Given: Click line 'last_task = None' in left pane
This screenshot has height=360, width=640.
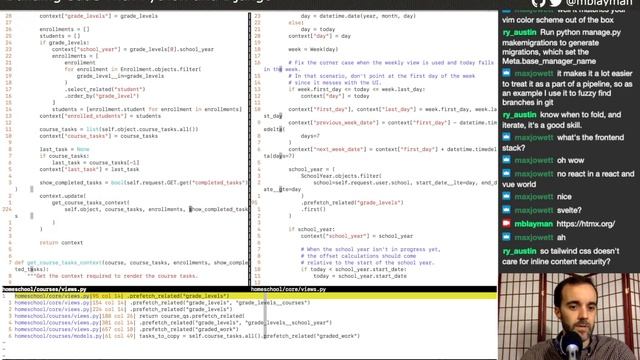Looking at the screenshot, I should [x=64, y=149].
